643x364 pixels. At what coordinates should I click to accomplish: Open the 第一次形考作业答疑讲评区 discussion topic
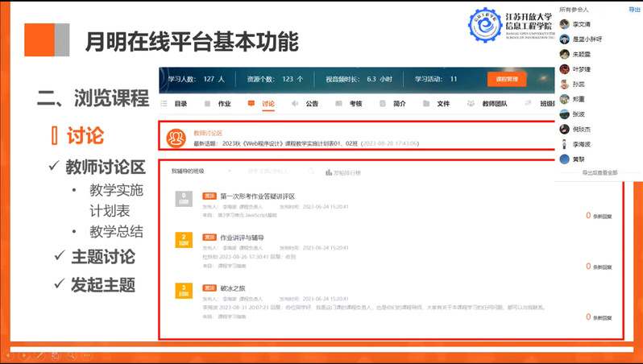coord(257,196)
